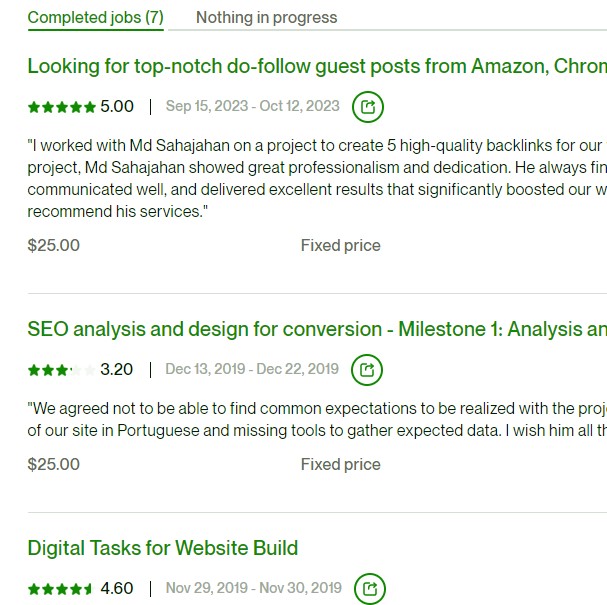
Task: Open the top-notch do-follow guest posts job
Action: point(317,66)
